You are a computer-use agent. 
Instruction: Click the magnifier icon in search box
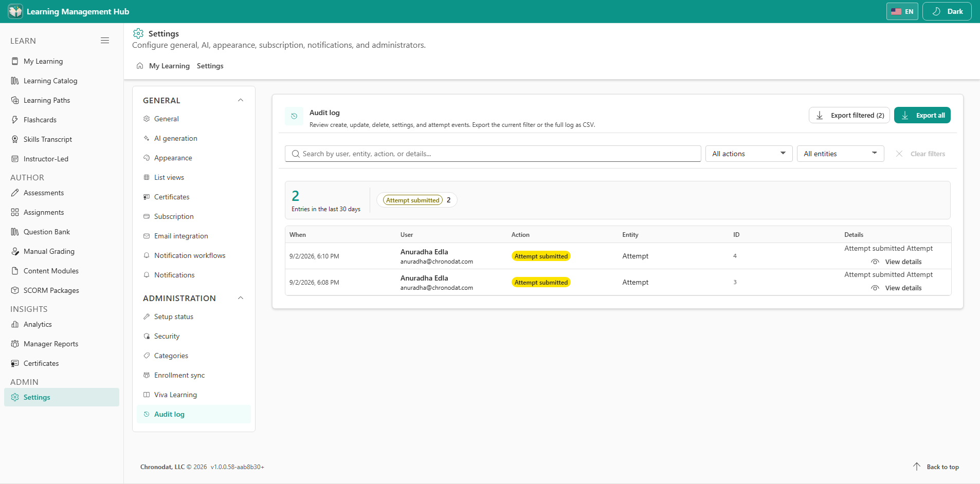[296, 154]
